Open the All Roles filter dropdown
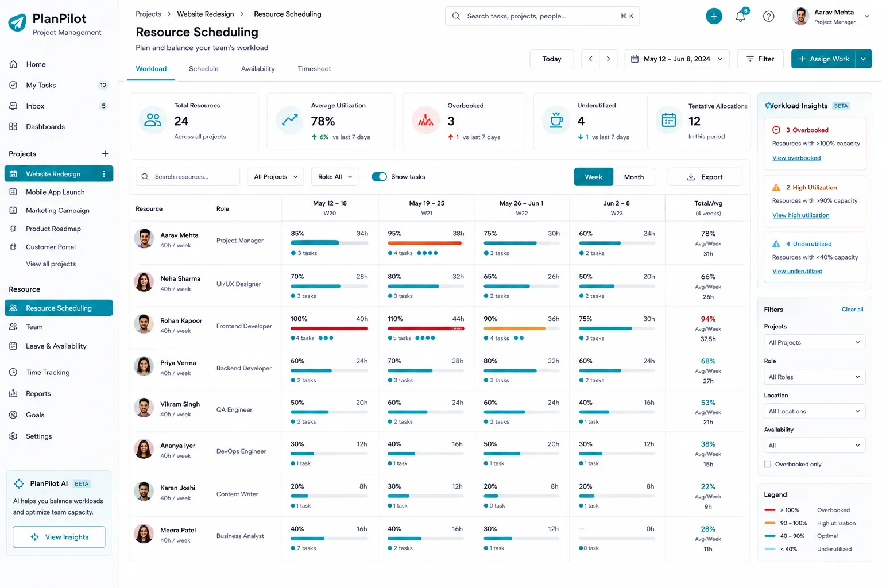 (815, 377)
